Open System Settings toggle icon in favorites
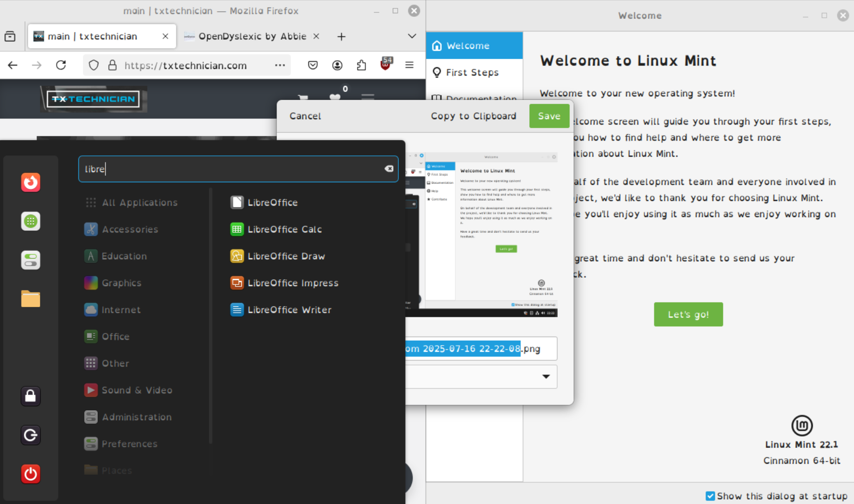 pyautogui.click(x=30, y=260)
